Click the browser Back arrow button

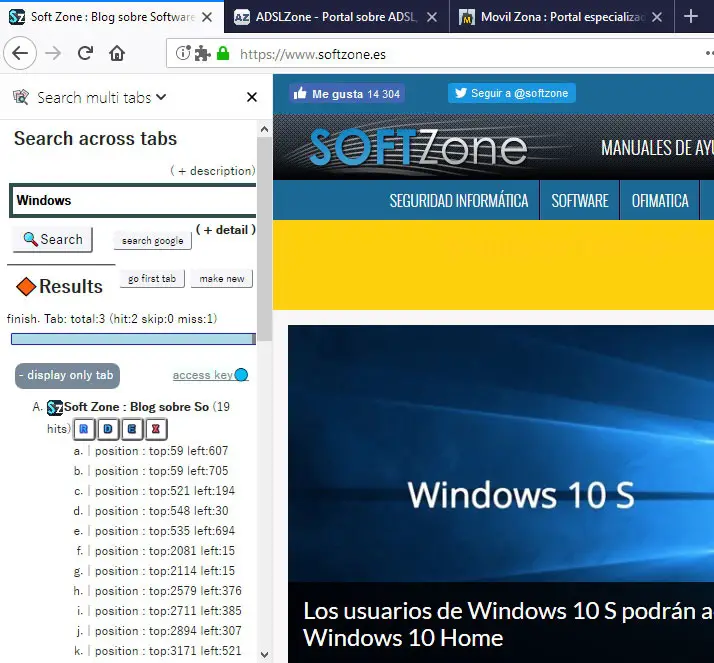click(x=20, y=53)
